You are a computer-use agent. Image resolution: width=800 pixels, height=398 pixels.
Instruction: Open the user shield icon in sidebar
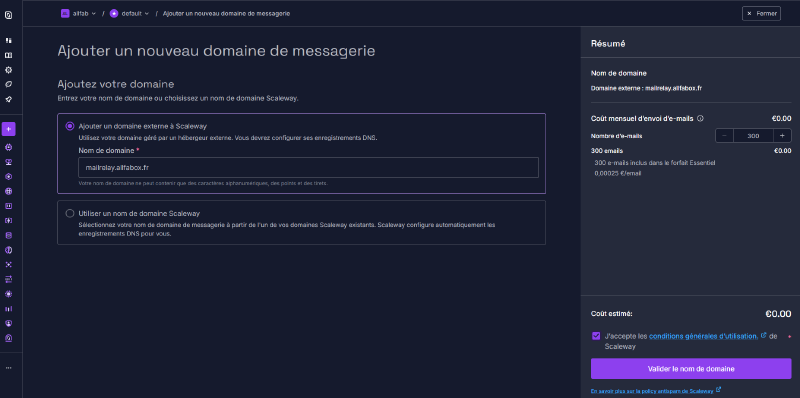(8, 324)
